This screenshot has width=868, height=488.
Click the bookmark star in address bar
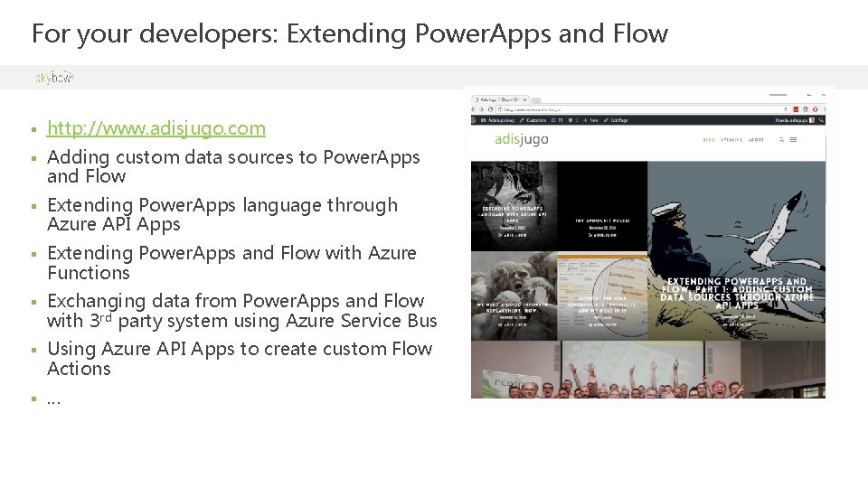tap(786, 109)
